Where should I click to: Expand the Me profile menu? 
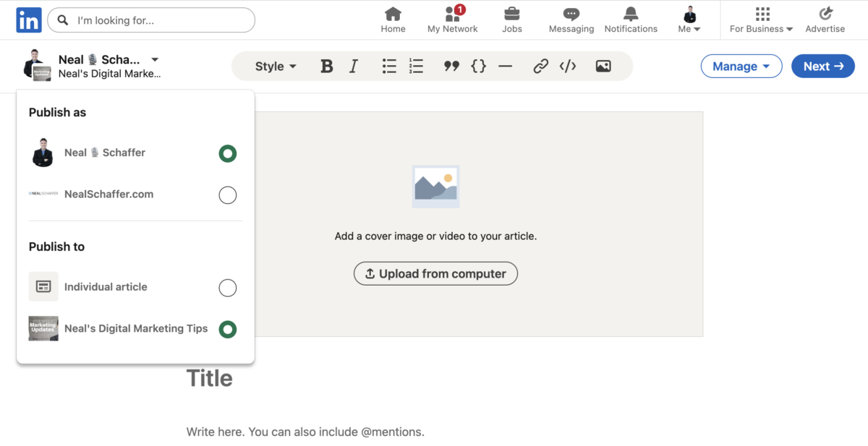(x=689, y=20)
